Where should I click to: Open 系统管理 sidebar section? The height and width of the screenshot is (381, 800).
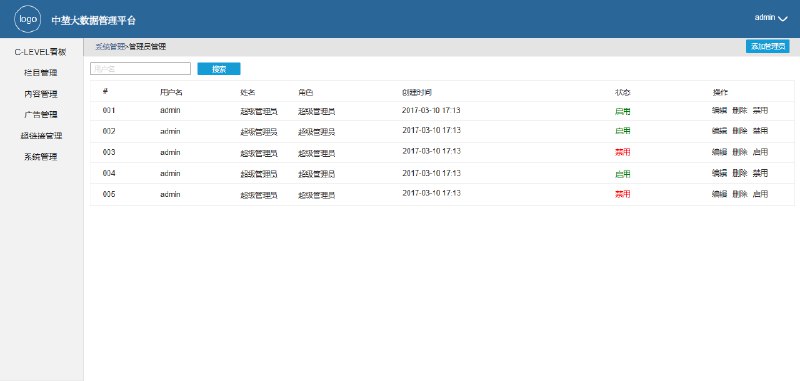41,157
